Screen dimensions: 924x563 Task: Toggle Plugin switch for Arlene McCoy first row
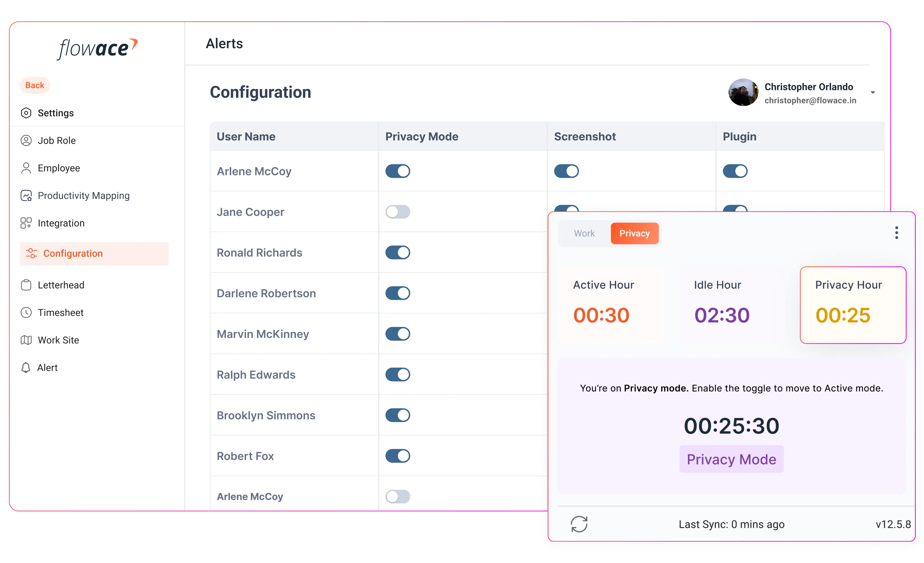735,171
